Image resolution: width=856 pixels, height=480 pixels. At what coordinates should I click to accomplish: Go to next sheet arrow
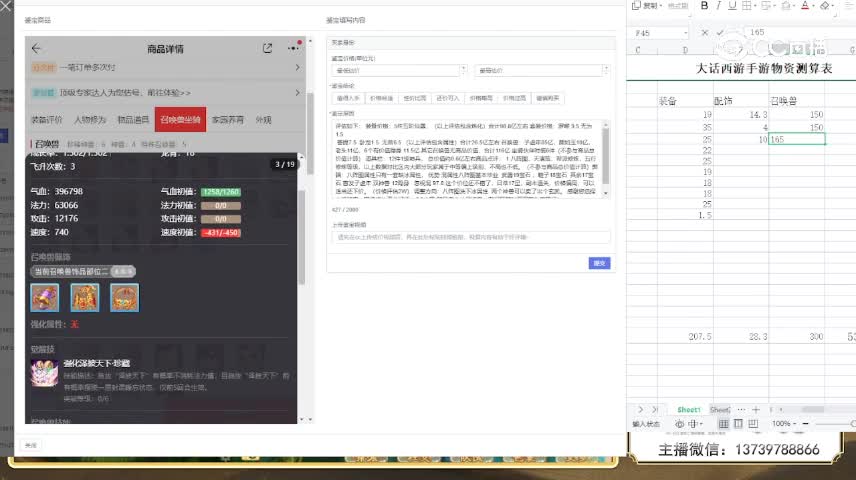pos(640,410)
